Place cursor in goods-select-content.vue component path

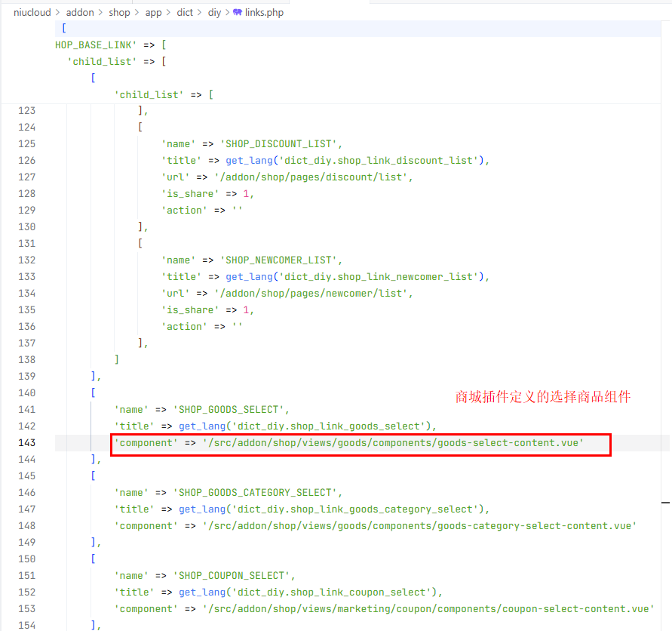(392, 443)
